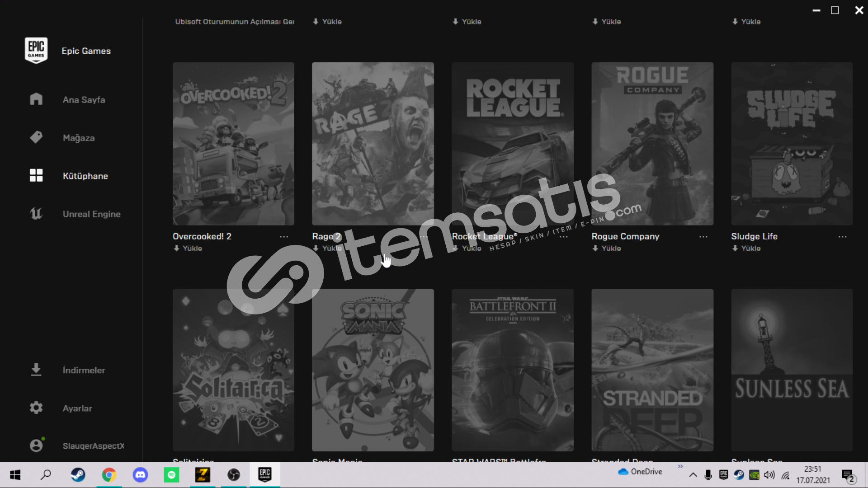Click the Epic Games tray icon
The image size is (868, 488).
coord(723,474)
